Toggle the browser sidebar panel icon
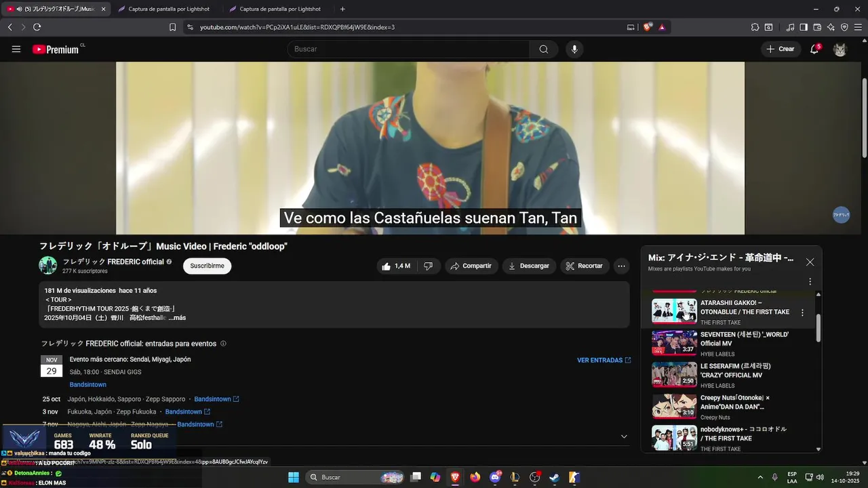The image size is (868, 488). 804,27
